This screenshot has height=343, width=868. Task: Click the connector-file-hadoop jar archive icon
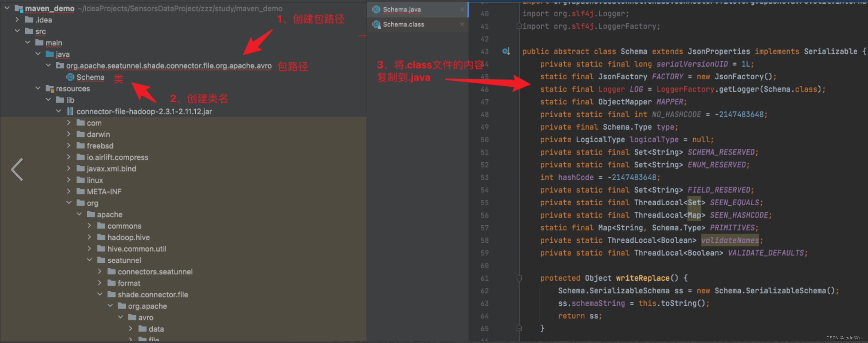point(70,111)
